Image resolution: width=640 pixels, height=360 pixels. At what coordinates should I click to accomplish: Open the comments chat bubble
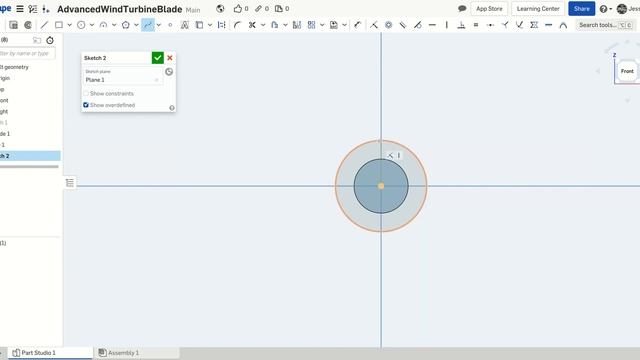tap(462, 9)
